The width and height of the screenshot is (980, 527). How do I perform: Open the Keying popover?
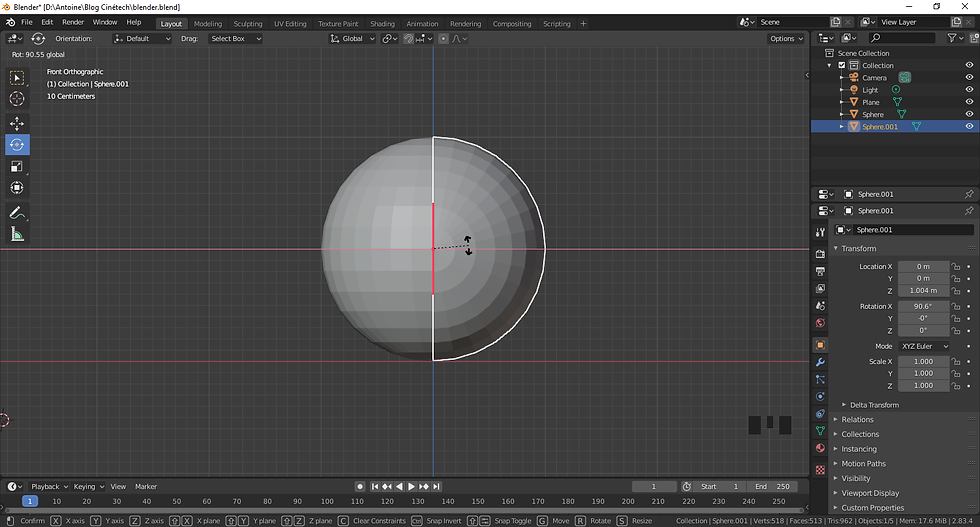click(x=89, y=486)
